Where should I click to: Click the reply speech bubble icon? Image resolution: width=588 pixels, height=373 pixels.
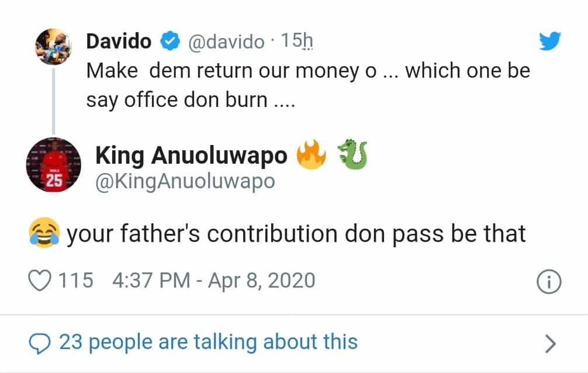coord(40,342)
